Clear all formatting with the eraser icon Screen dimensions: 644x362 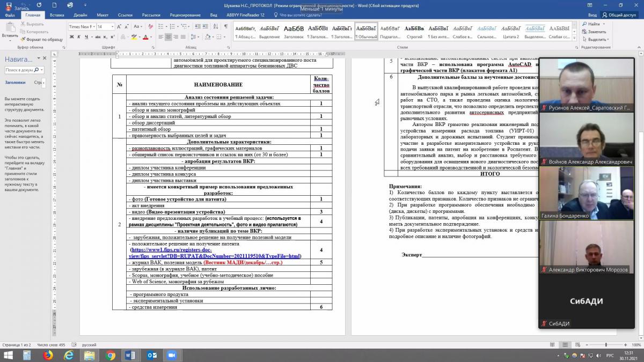click(x=151, y=26)
